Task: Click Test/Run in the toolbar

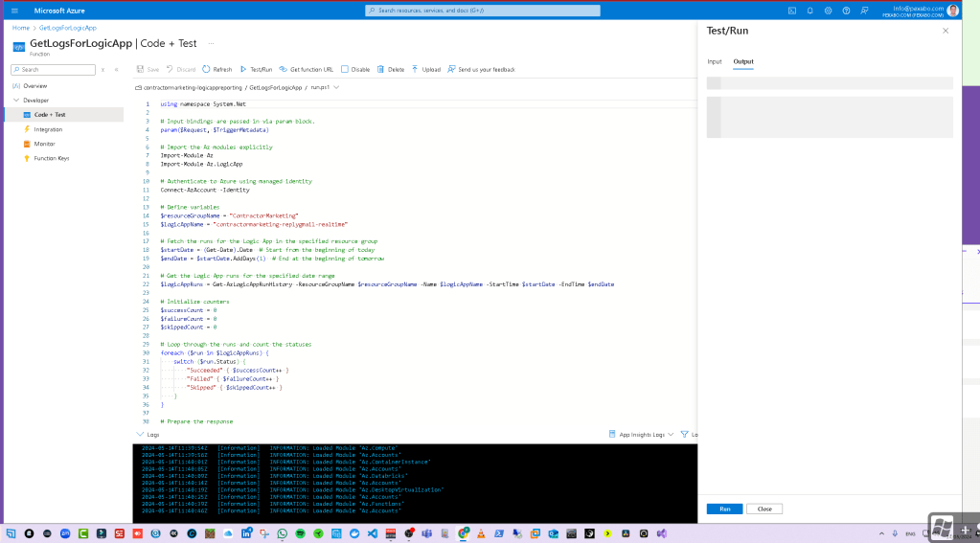Action: pos(256,69)
